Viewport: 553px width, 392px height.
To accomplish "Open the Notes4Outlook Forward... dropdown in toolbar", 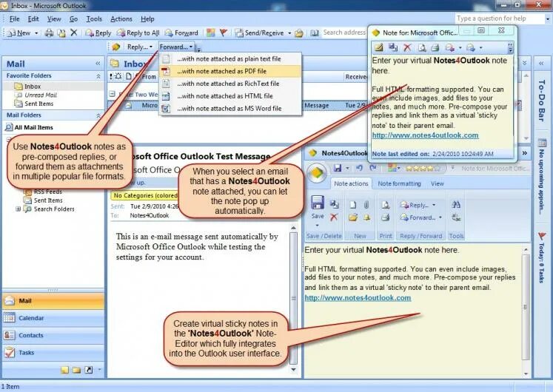I will tap(176, 47).
